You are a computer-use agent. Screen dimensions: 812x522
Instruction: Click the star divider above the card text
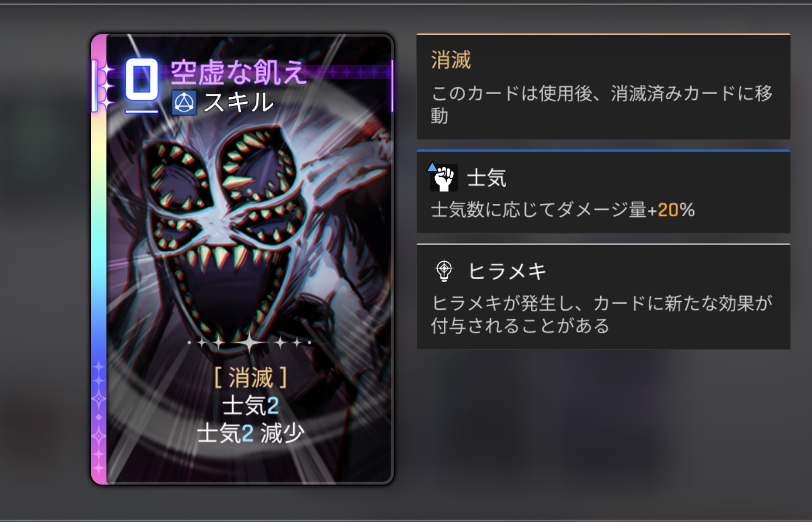coord(250,343)
